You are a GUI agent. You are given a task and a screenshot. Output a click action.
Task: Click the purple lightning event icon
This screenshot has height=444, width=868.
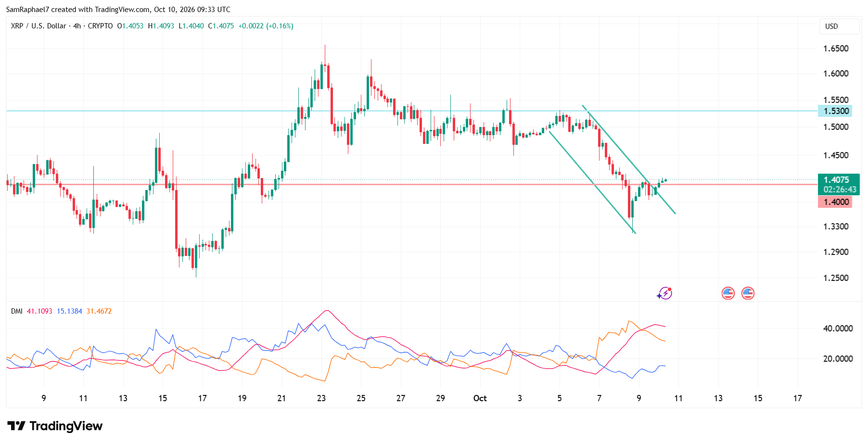[665, 293]
